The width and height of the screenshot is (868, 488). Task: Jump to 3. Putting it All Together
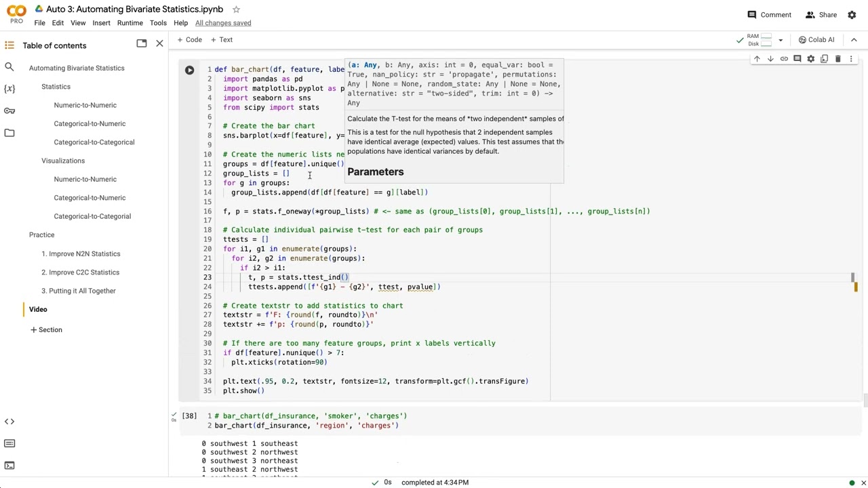coord(79,291)
